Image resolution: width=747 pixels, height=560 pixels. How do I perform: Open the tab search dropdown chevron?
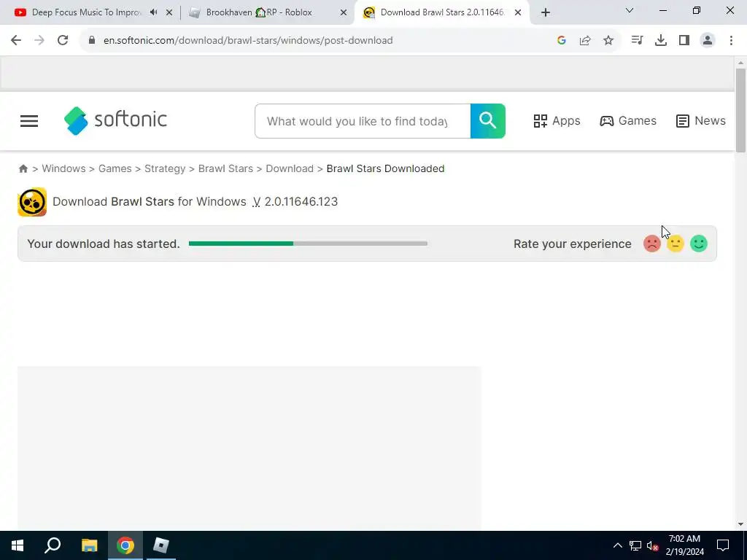630,10
